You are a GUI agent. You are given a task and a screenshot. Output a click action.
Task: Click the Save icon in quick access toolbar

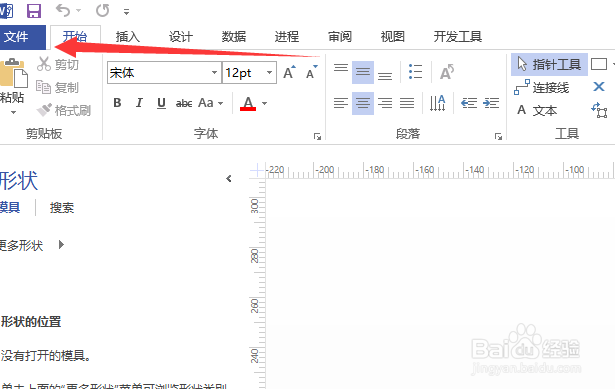(x=34, y=11)
